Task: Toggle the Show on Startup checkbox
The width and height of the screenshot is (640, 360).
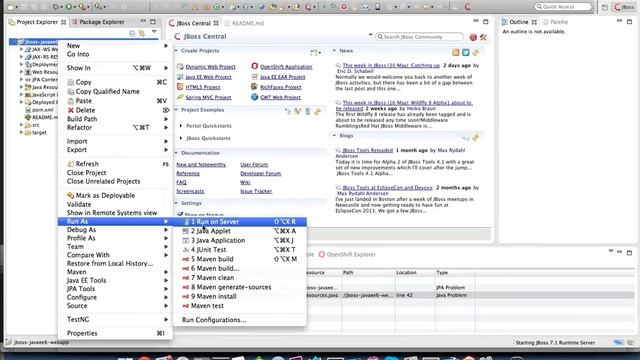Action: coord(180,214)
